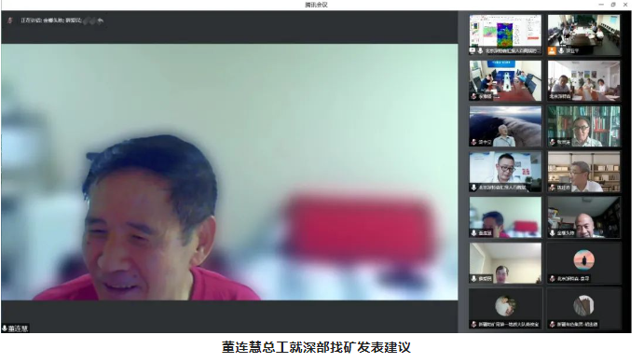Viewport: 644px width, 363px height.
Task: Click the 腾讯会议 window title
Action: point(316,5)
